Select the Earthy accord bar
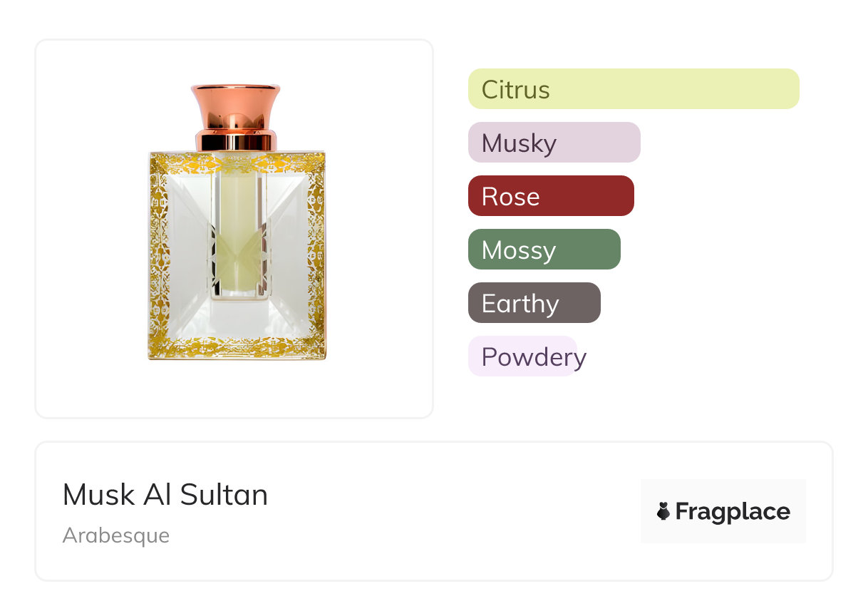 click(x=534, y=303)
